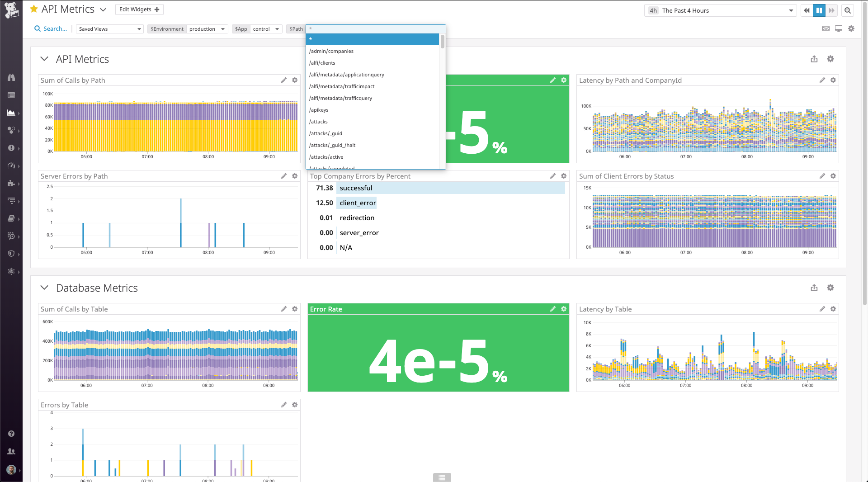Click the Edit Widgets button
868x482 pixels.
[139, 9]
